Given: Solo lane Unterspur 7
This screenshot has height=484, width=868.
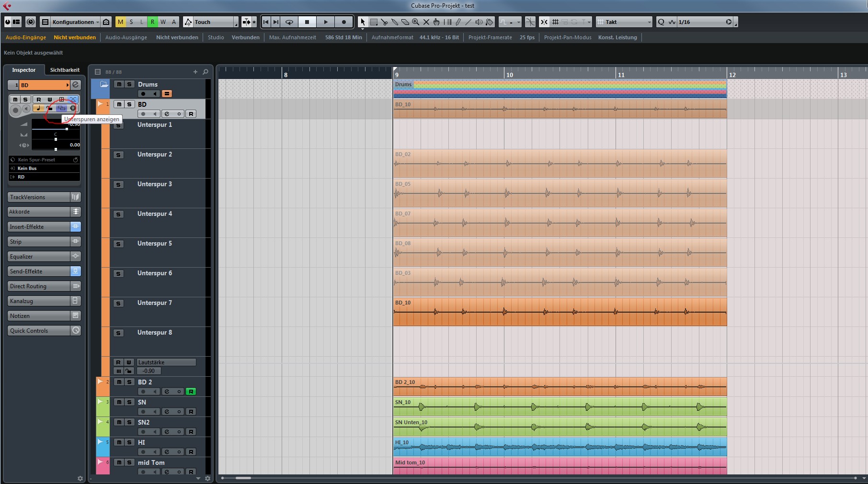Looking at the screenshot, I should (x=118, y=304).
